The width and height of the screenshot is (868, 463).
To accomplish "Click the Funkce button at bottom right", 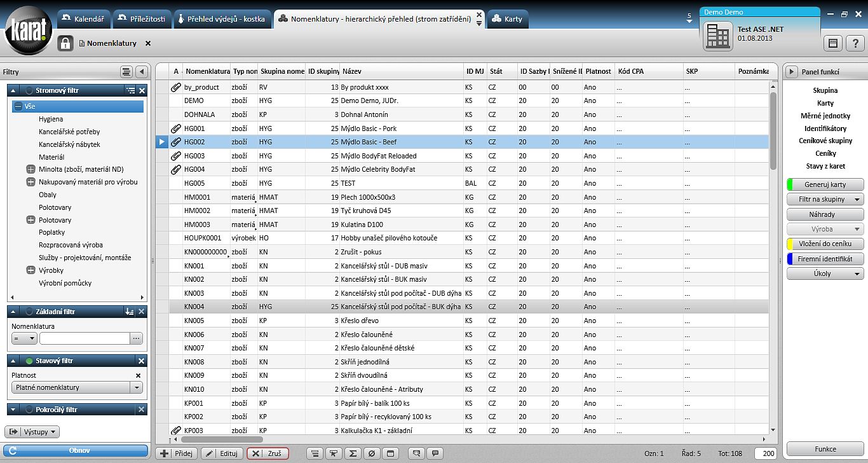I will 825,448.
